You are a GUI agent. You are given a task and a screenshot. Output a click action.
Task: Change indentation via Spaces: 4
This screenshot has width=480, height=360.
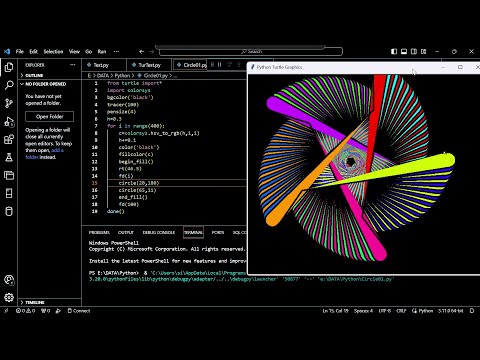363,311
